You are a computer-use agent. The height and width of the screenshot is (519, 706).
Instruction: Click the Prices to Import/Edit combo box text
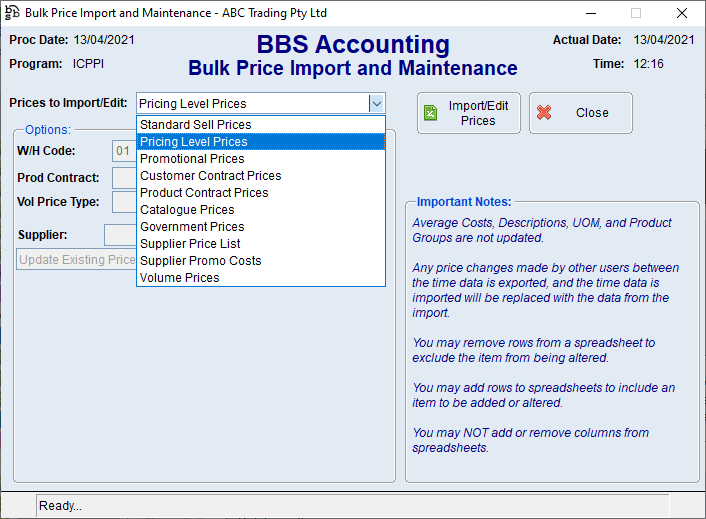(250, 103)
